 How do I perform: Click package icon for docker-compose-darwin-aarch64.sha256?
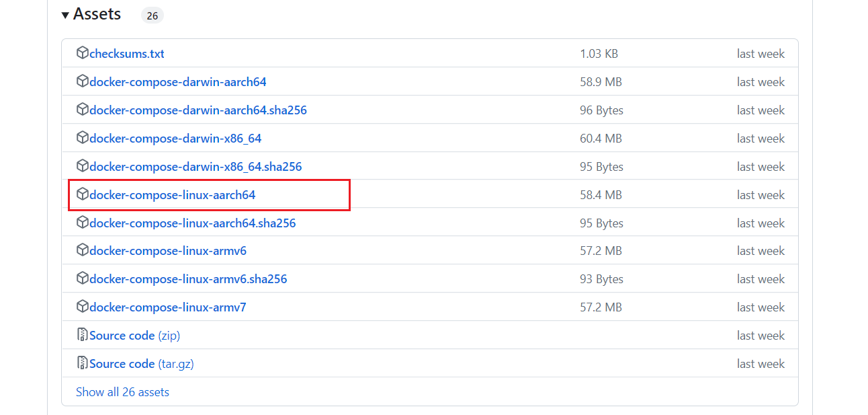tap(82, 110)
